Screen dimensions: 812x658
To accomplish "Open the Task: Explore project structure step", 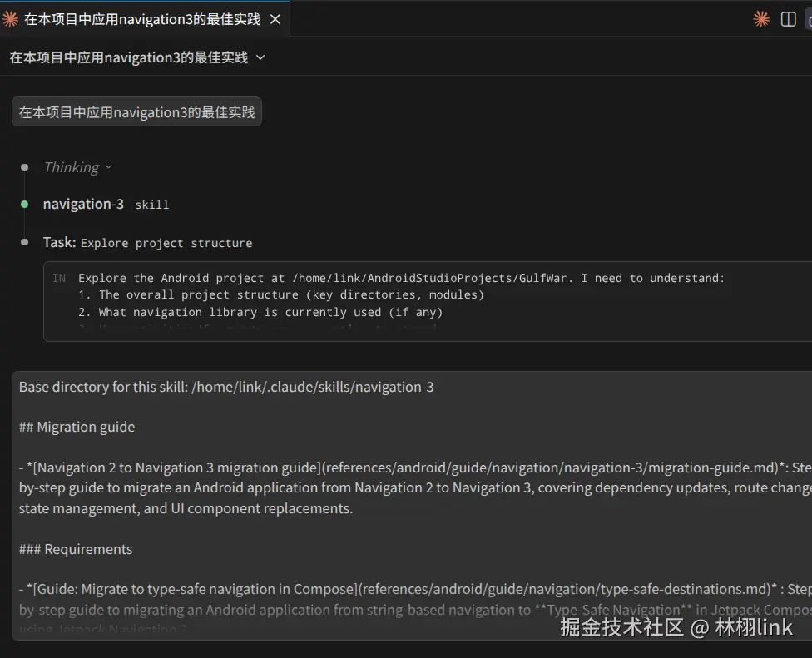I will [147, 242].
